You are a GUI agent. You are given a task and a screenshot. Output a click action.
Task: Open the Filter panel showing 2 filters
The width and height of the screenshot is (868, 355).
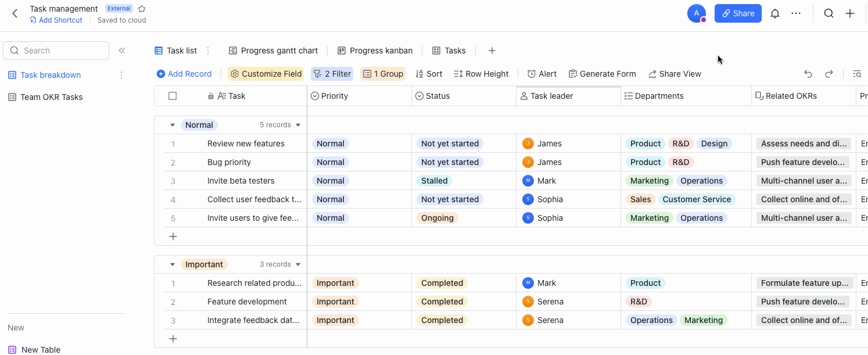pyautogui.click(x=332, y=74)
